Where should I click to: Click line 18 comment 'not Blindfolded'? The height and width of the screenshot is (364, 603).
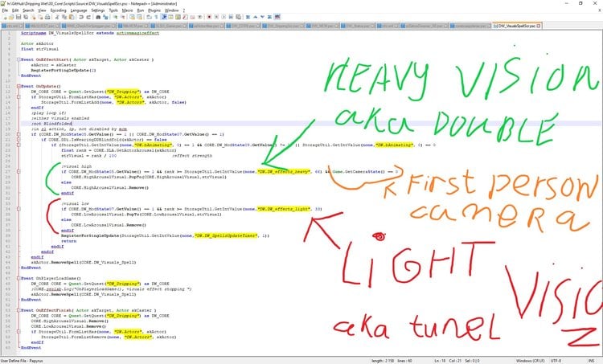tap(51, 124)
